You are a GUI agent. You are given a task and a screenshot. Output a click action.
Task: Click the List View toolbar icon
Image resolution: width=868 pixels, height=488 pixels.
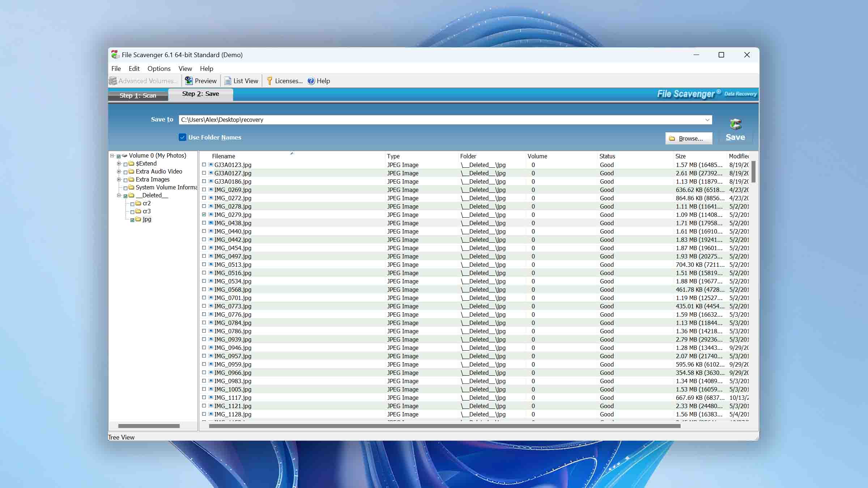[227, 81]
